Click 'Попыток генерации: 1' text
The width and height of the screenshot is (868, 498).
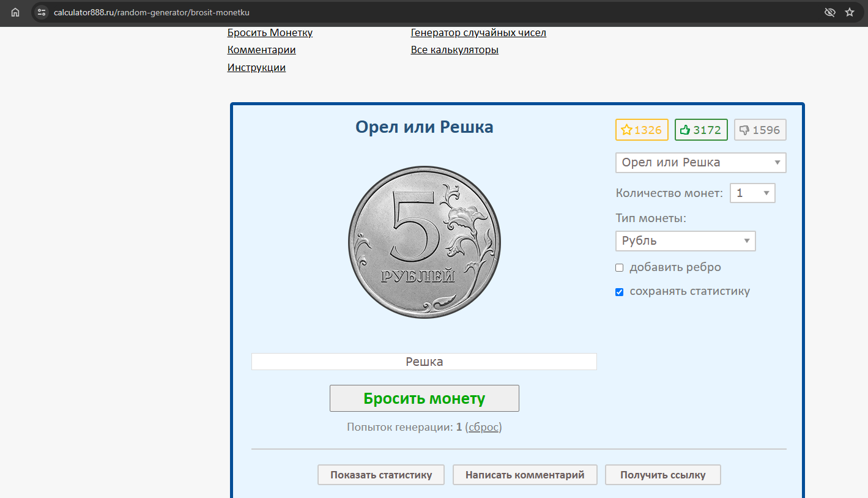click(x=404, y=427)
